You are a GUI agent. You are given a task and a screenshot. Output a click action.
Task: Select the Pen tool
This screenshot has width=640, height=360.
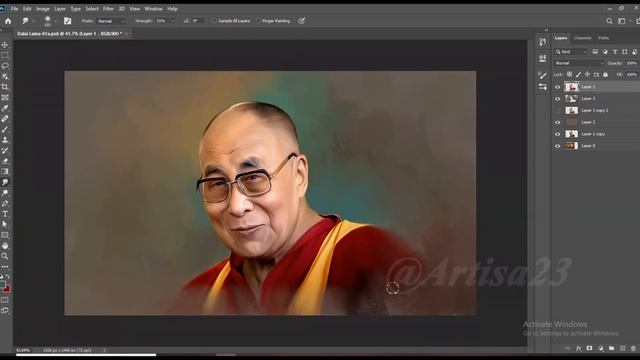(5, 203)
